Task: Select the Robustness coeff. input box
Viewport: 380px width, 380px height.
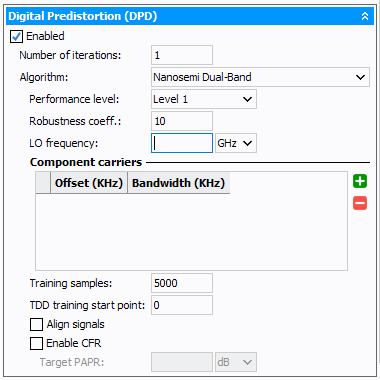Action: pyautogui.click(x=182, y=121)
